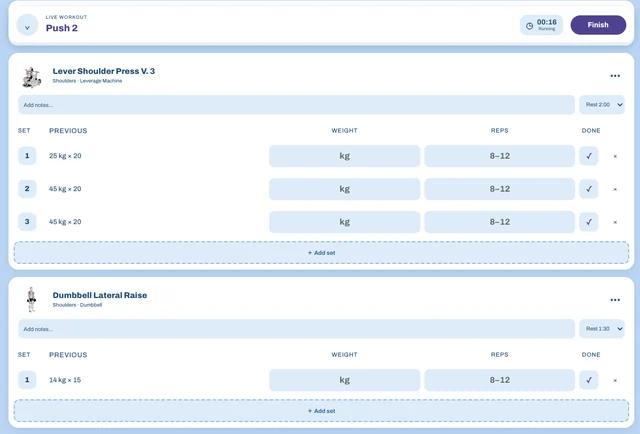640x434 pixels.
Task: Delete Lever Shoulder Press set 2
Action: pos(615,189)
